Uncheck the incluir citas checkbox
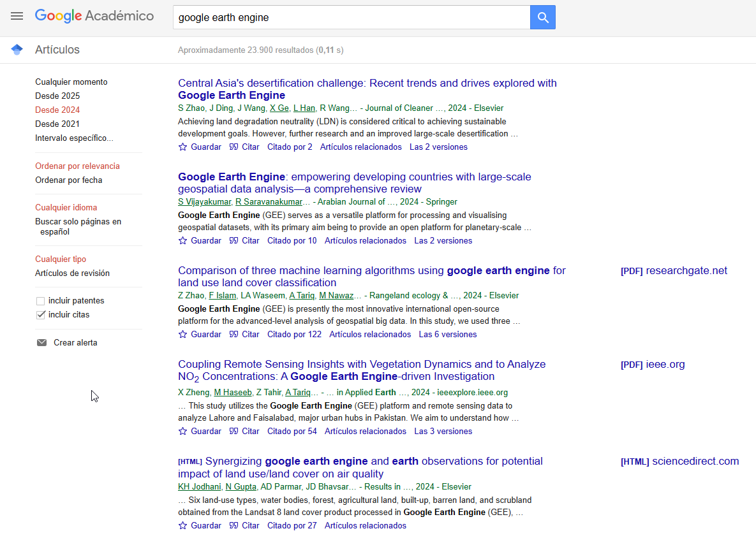 click(40, 315)
